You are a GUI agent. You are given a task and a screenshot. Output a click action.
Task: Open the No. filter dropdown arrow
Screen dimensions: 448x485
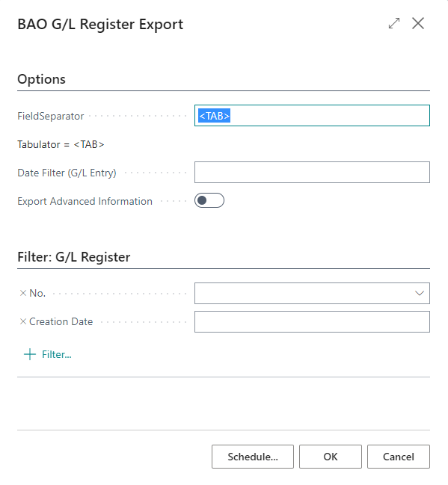[420, 293]
